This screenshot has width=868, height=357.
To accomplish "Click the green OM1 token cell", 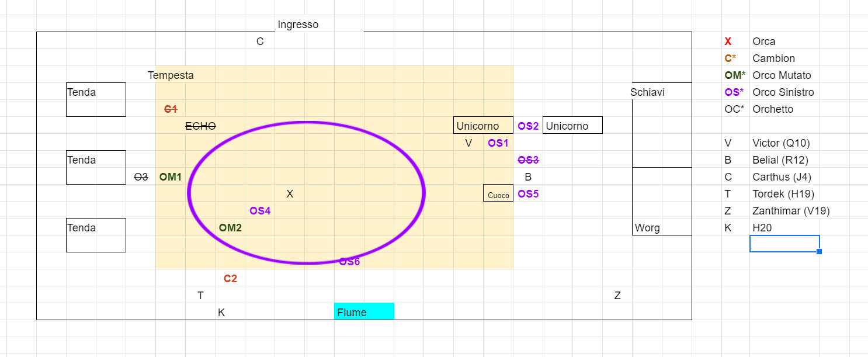I will tap(171, 177).
